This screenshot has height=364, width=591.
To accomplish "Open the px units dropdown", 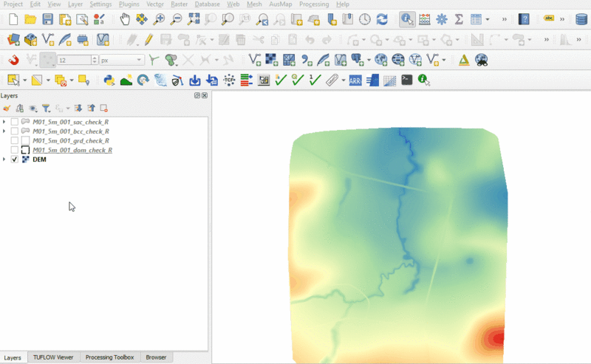I will click(122, 60).
